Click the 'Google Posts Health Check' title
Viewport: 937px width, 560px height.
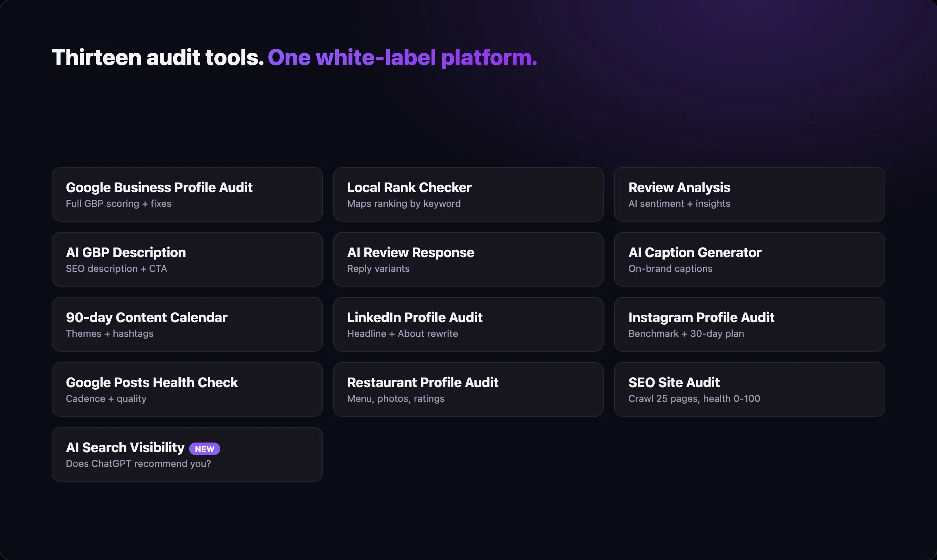(x=152, y=383)
